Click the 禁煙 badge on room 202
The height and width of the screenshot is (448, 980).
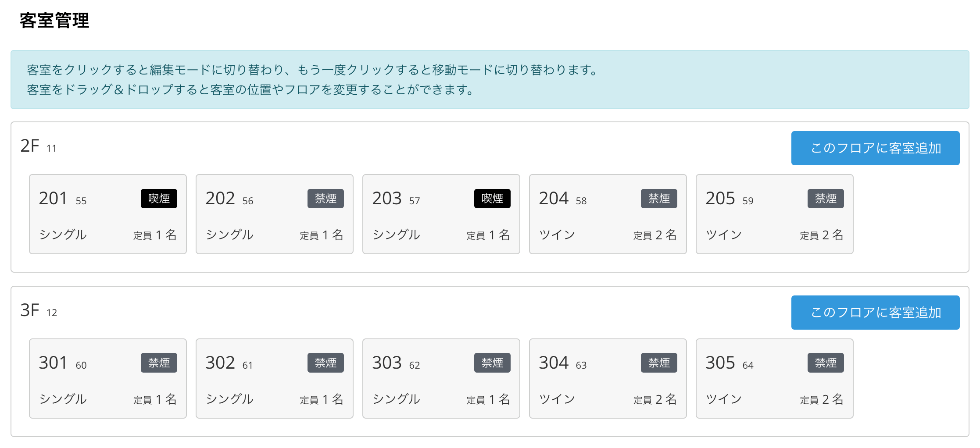325,199
